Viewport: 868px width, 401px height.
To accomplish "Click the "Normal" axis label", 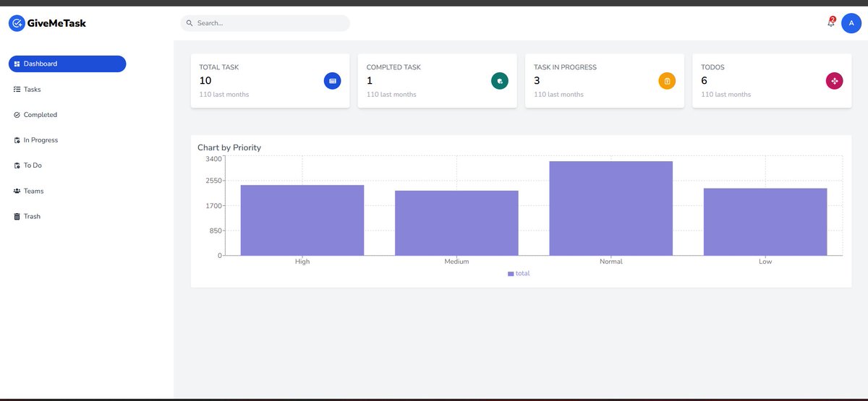I will pos(611,262).
